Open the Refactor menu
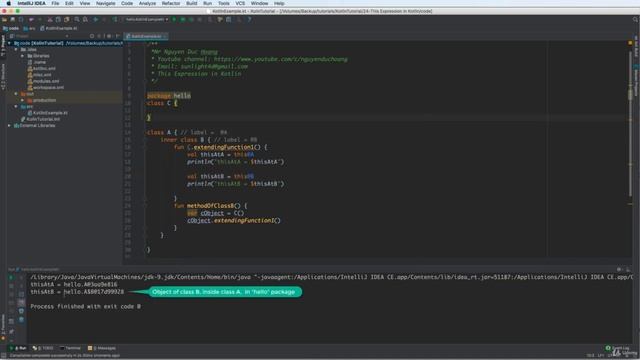This screenshot has height=360, width=640. [x=171, y=3]
